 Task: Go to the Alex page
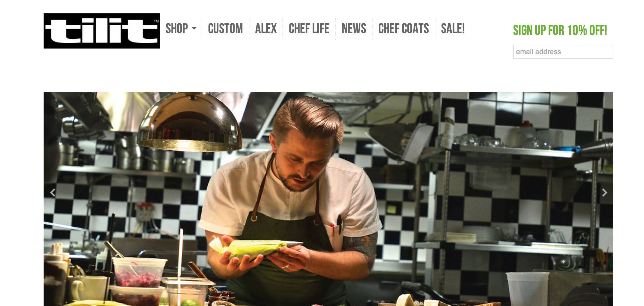(x=266, y=29)
